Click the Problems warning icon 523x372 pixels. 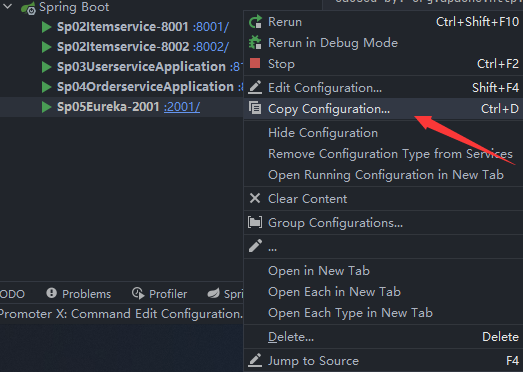[51, 293]
